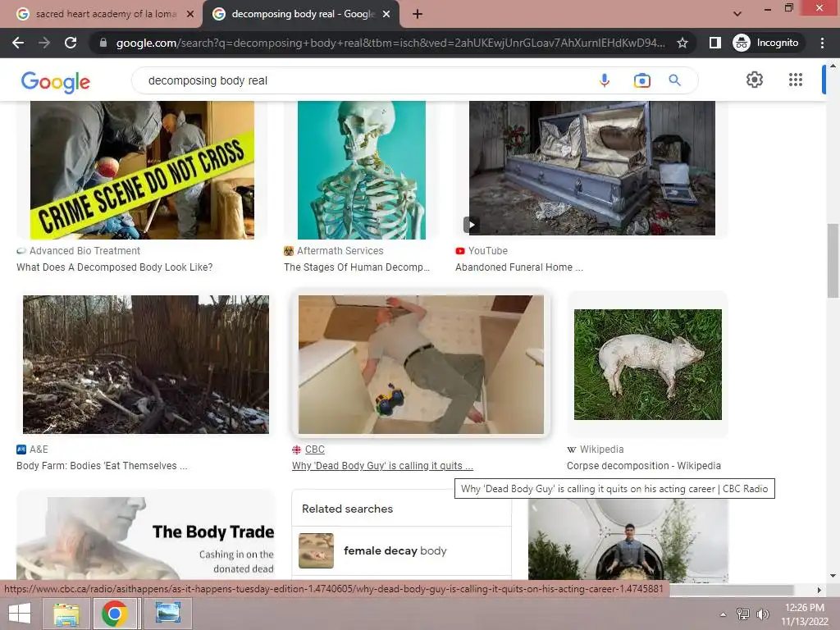Open the volume speaker tray icon
The width and height of the screenshot is (840, 630).
(x=762, y=614)
